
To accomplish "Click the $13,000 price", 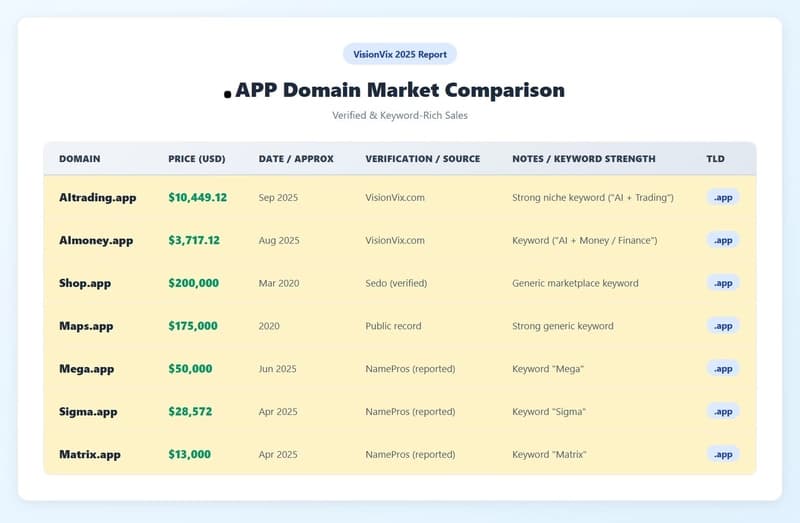I will click(190, 455).
